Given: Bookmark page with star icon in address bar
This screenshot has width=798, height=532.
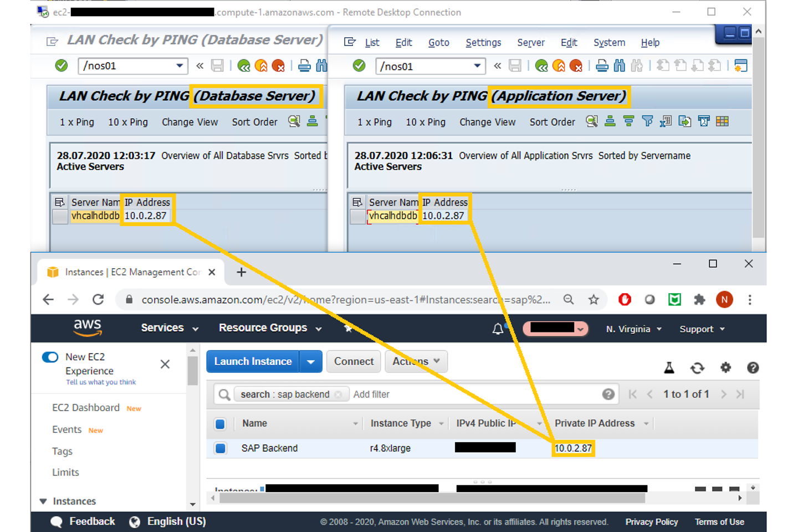Looking at the screenshot, I should tap(594, 300).
